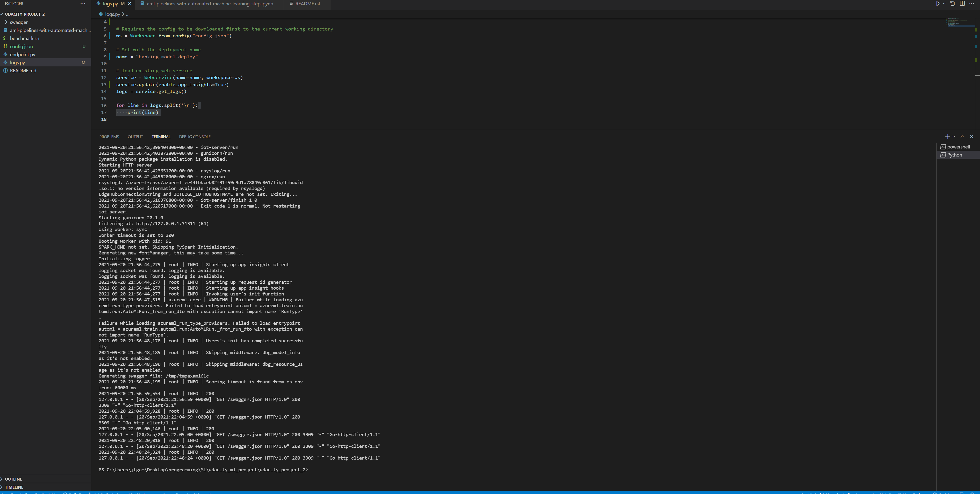Viewport: 980px width, 494px height.
Task: Select the powershell terminal in terminal list
Action: click(x=957, y=147)
